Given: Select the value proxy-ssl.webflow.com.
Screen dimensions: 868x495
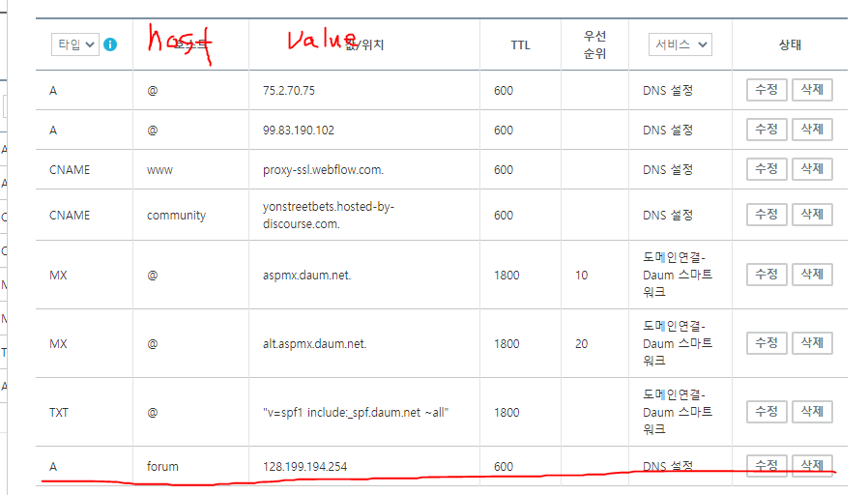Looking at the screenshot, I should 323,170.
